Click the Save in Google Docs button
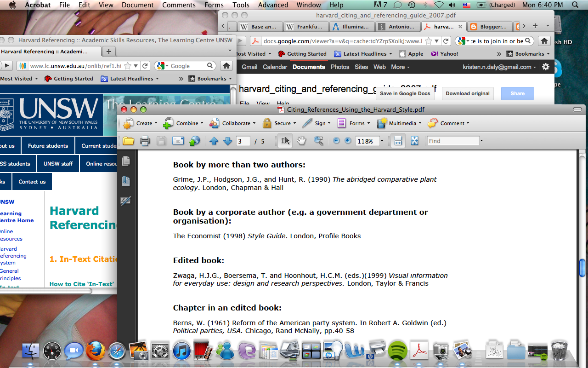The height and width of the screenshot is (368, 588). 405,93
